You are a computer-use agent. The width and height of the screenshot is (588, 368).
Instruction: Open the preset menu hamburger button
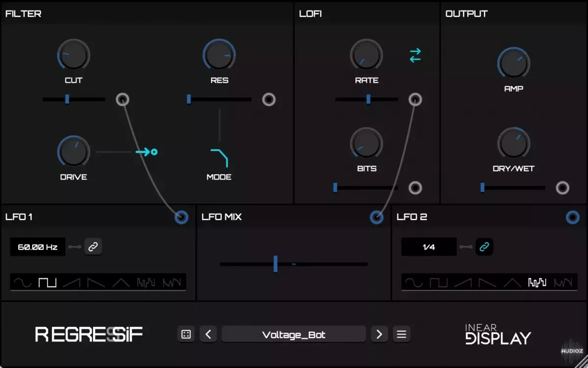(x=401, y=335)
